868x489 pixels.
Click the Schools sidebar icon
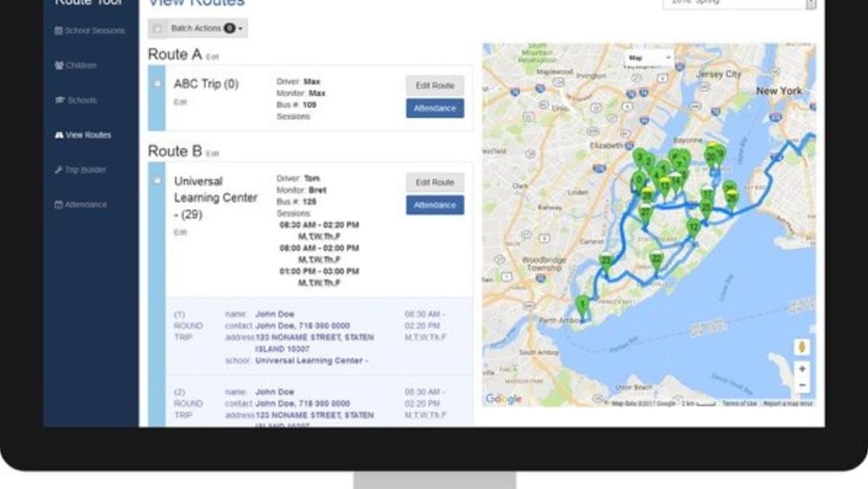click(x=58, y=100)
